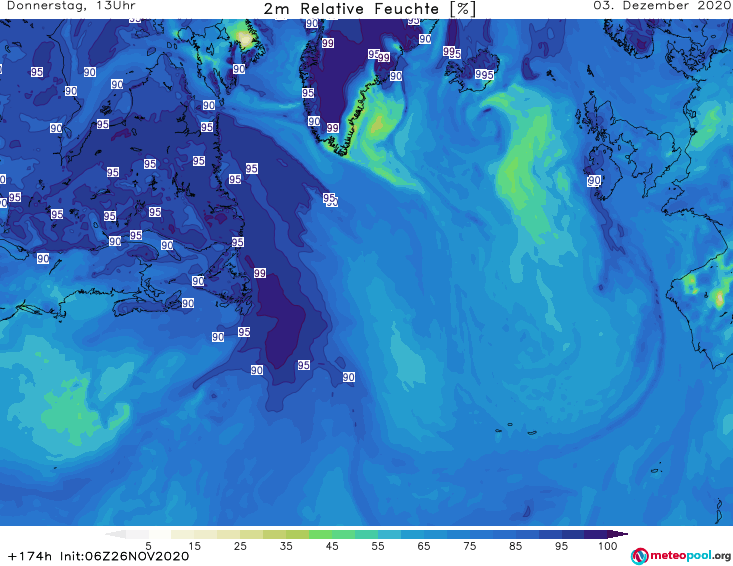Click the color scale label '5'

click(148, 546)
